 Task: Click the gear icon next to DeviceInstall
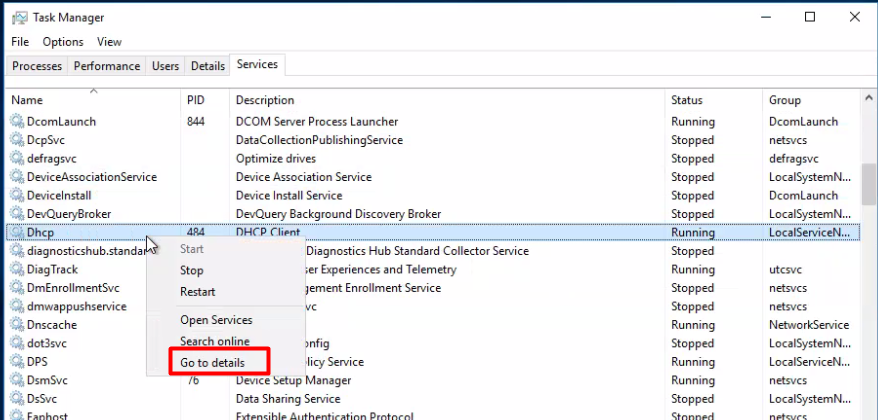pyautogui.click(x=18, y=195)
